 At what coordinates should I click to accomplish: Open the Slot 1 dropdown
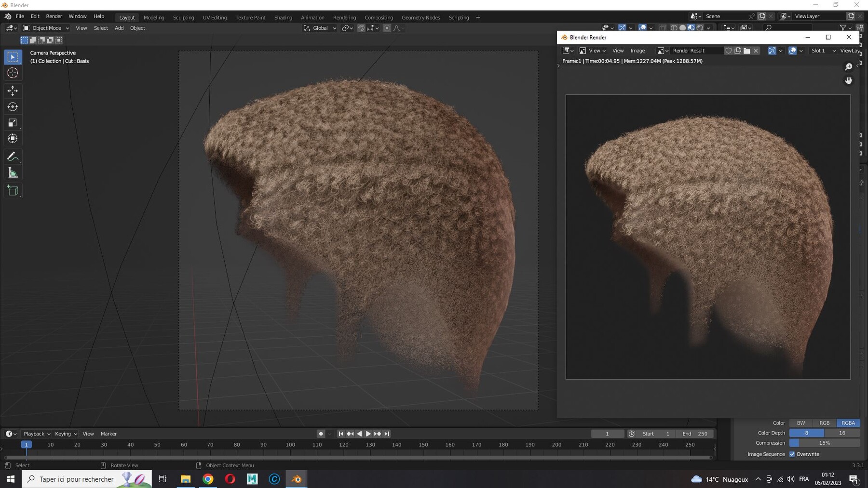tap(823, 51)
